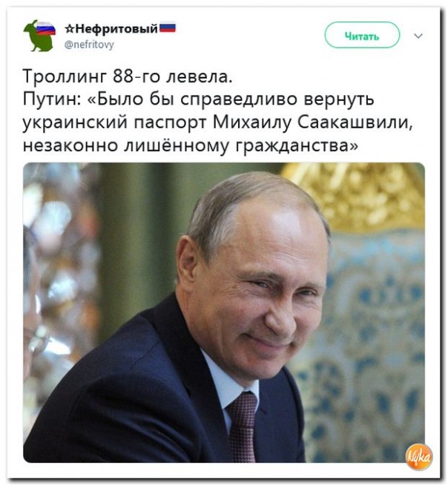Viewport: 448px width, 486px height.
Task: Click the dark suit jacket in the photo
Action: 130,397
